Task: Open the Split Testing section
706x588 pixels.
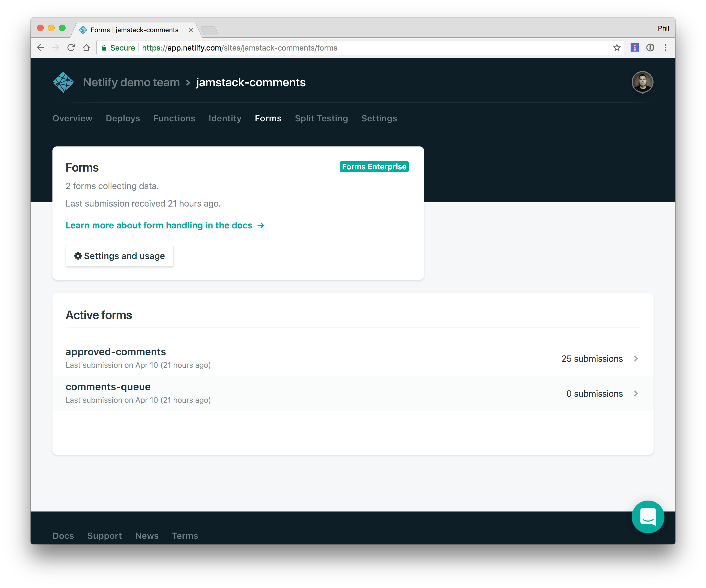Action: coord(321,118)
